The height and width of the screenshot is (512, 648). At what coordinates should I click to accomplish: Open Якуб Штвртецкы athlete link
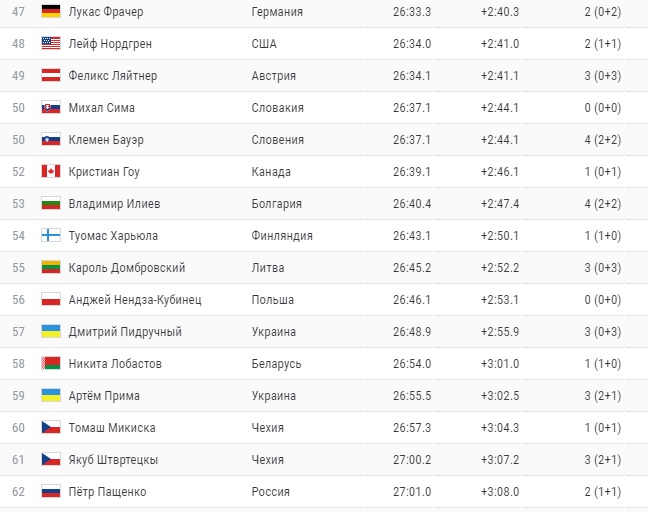113,460
